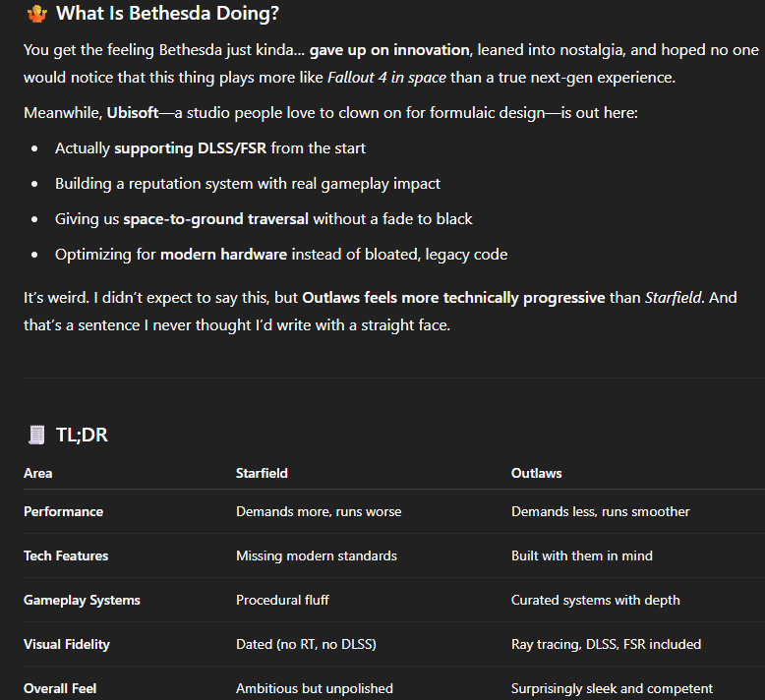This screenshot has width=765, height=700.
Task: Click the bold word "Ubisoft"
Action: click(x=133, y=113)
